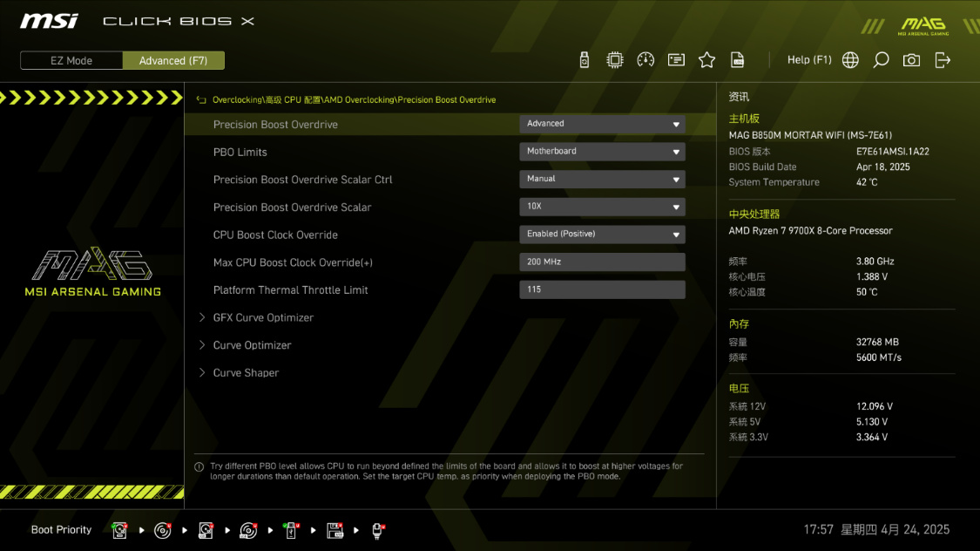The height and width of the screenshot is (551, 980).
Task: Open CPU Boost Clock Override dropdown
Action: [602, 234]
